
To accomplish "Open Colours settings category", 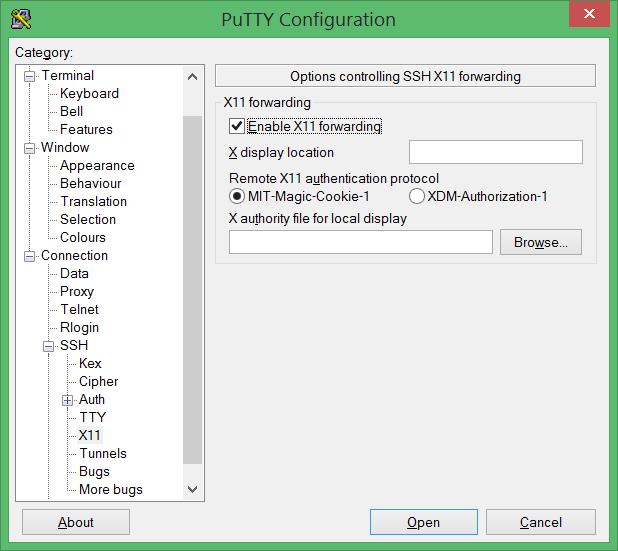I will click(x=83, y=237).
